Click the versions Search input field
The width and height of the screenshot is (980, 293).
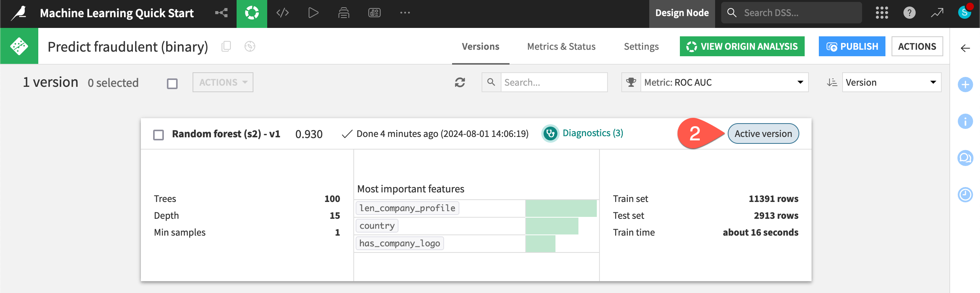[554, 82]
